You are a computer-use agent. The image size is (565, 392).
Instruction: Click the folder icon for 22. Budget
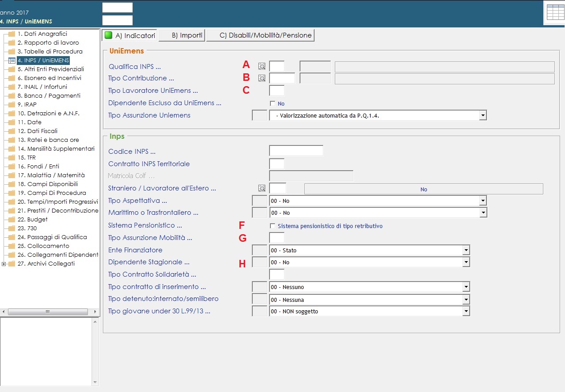point(12,220)
